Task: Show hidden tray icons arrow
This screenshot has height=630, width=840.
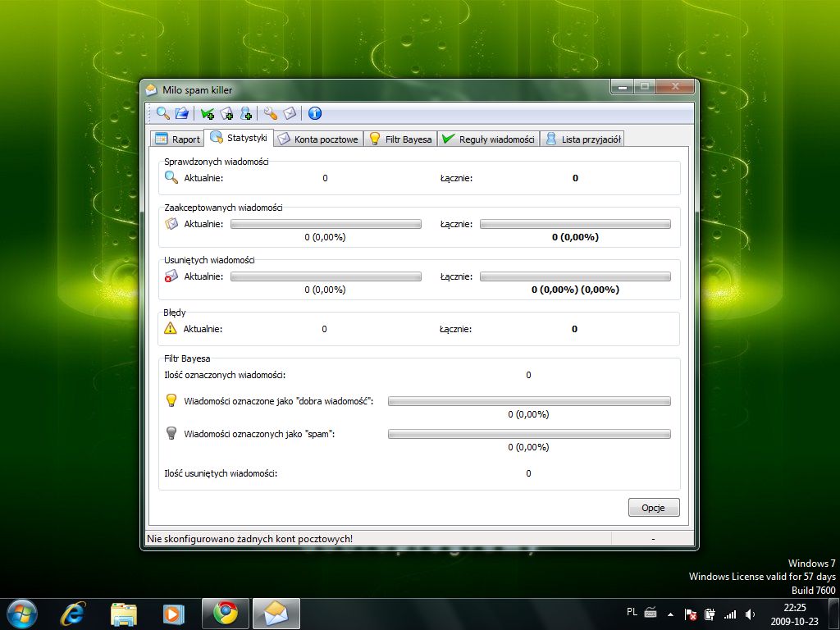Action: click(x=670, y=614)
